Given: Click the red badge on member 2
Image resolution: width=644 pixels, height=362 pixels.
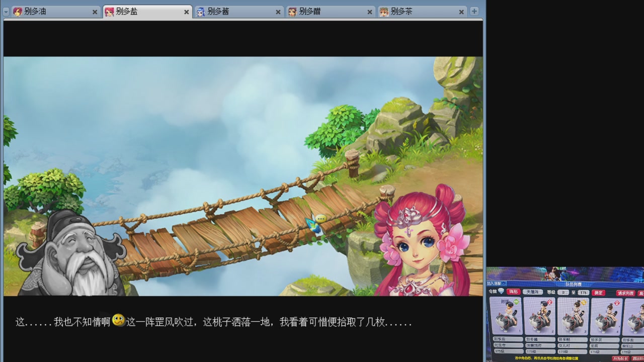Looking at the screenshot, I should 549,302.
